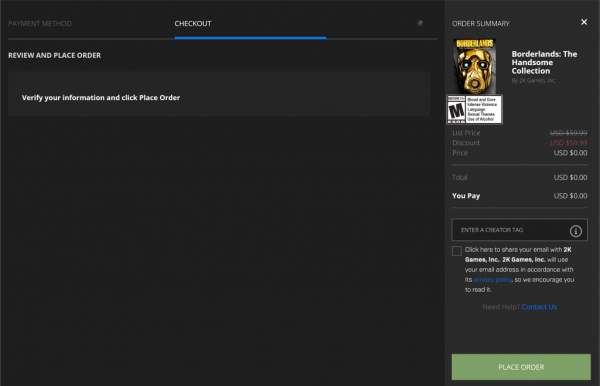The height and width of the screenshot is (386, 600).
Task: Click the green Place Order button
Action: click(521, 367)
